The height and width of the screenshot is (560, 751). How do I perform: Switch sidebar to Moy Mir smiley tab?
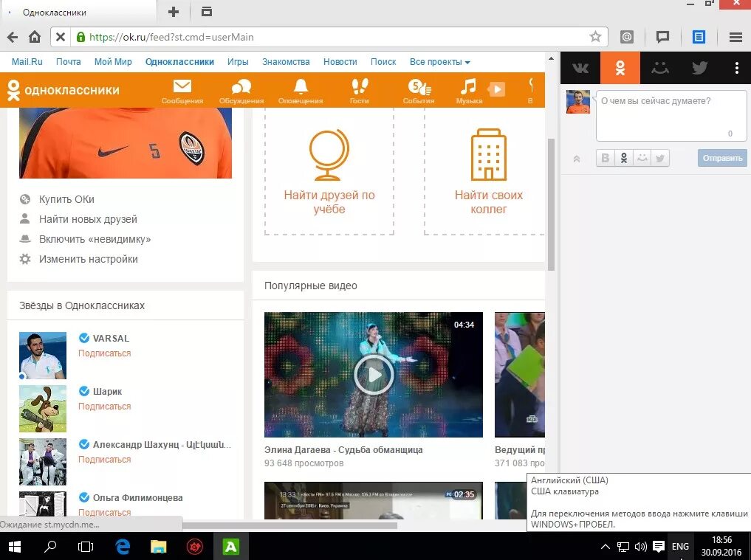(x=660, y=68)
